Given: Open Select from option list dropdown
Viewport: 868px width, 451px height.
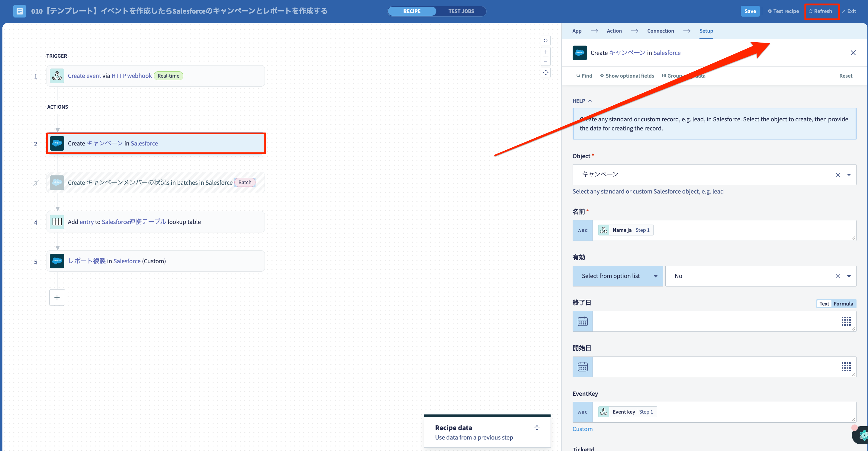Looking at the screenshot, I should coord(618,276).
